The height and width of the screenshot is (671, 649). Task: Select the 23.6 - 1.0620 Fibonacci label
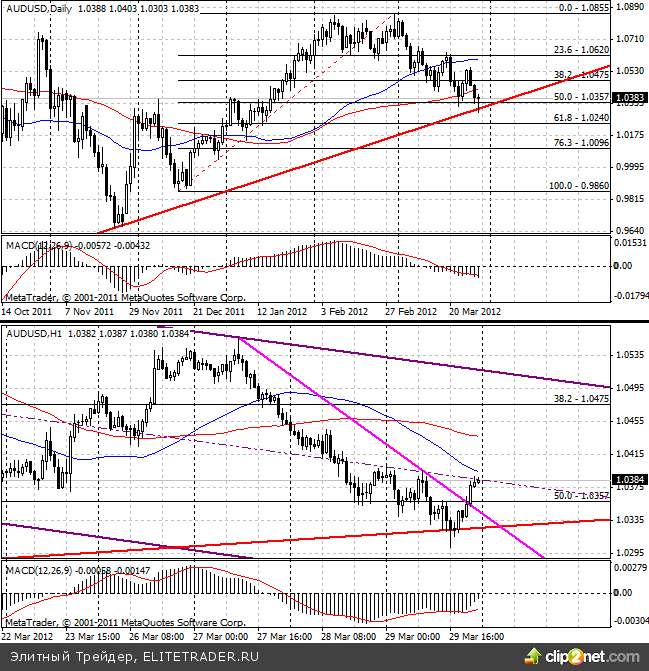(582, 48)
